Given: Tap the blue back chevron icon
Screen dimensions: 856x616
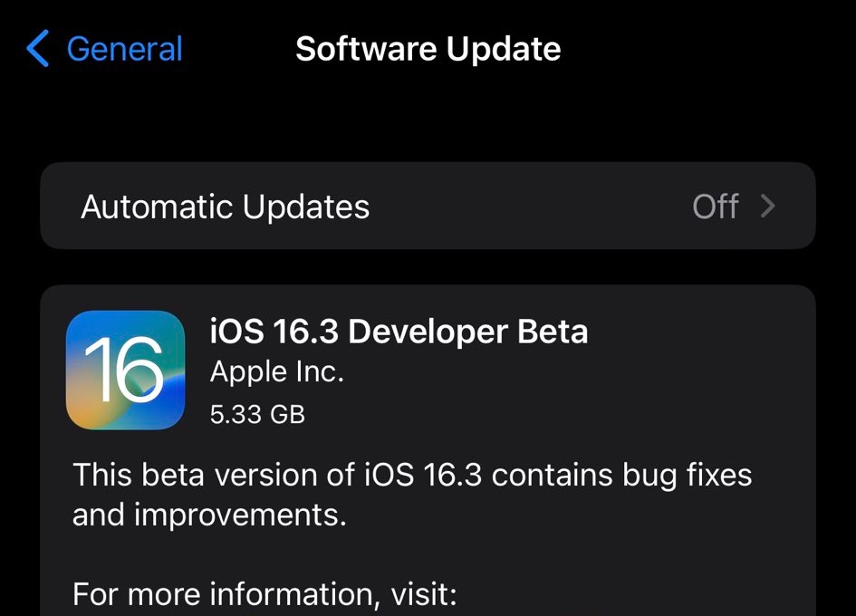Looking at the screenshot, I should click(x=38, y=49).
